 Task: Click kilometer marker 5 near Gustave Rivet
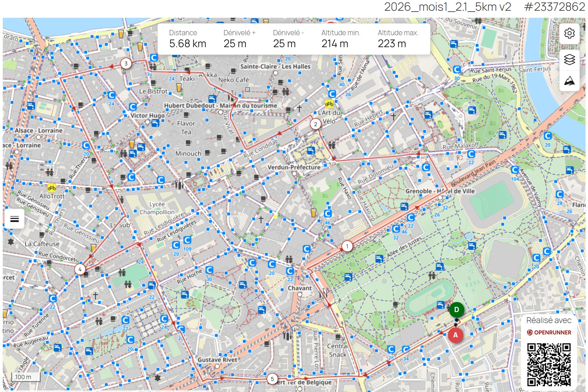pyautogui.click(x=272, y=379)
